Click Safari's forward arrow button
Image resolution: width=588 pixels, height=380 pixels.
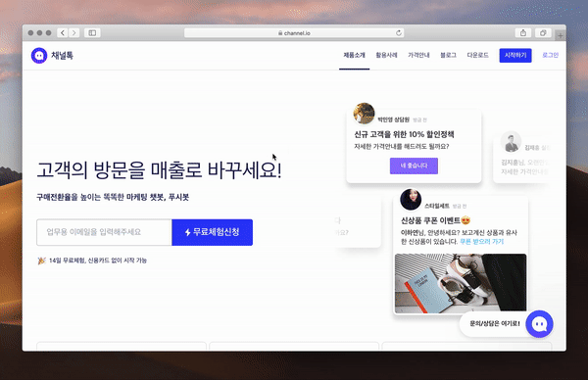(74, 33)
